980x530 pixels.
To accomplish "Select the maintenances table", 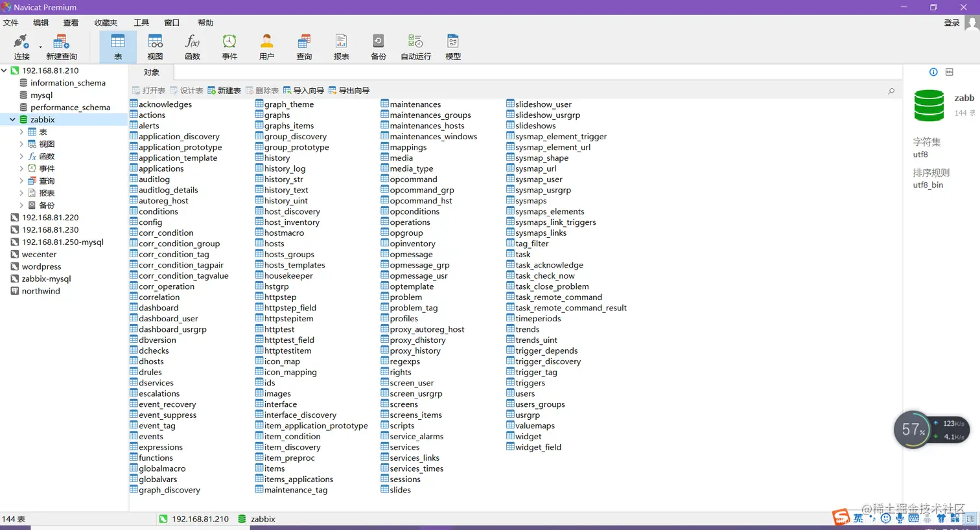I will [411, 104].
